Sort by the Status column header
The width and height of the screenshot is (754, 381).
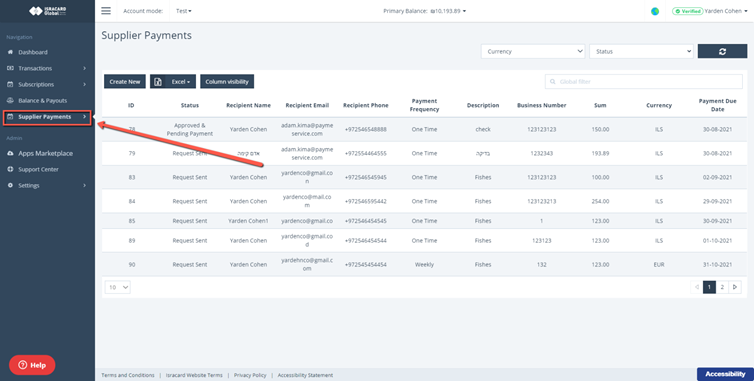(190, 105)
